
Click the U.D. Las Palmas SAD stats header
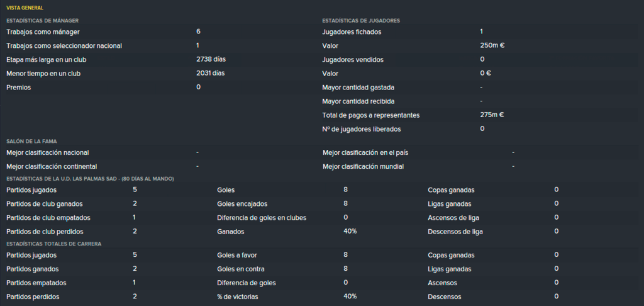click(x=90, y=179)
